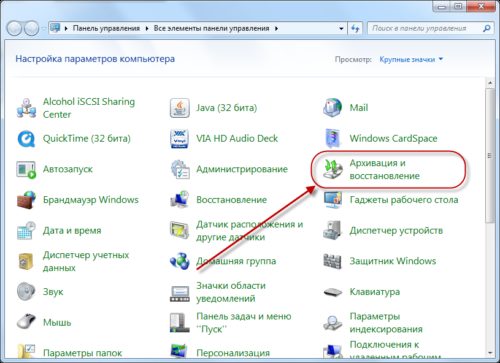Open the Автозапуск icon

click(x=26, y=169)
